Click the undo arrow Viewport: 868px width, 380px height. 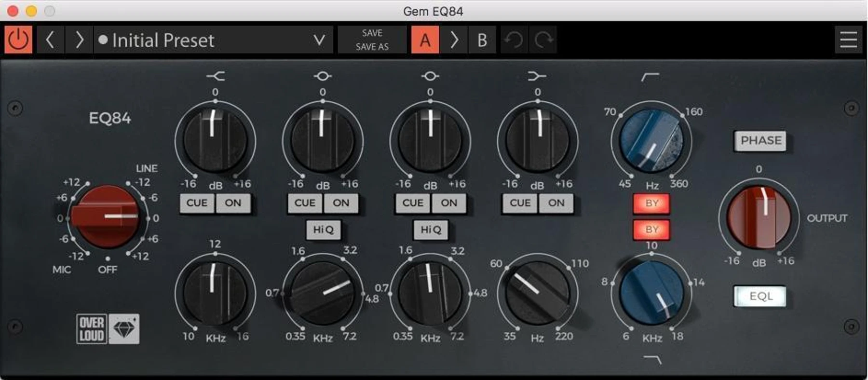coord(514,40)
